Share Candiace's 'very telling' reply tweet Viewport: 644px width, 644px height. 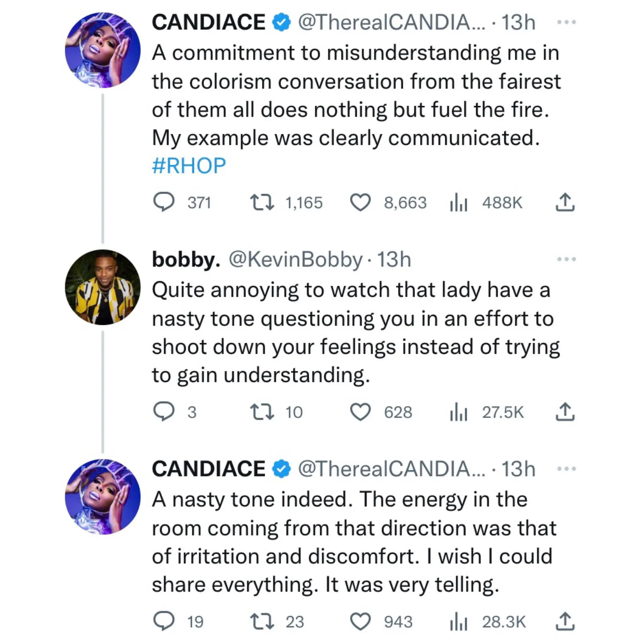(565, 621)
